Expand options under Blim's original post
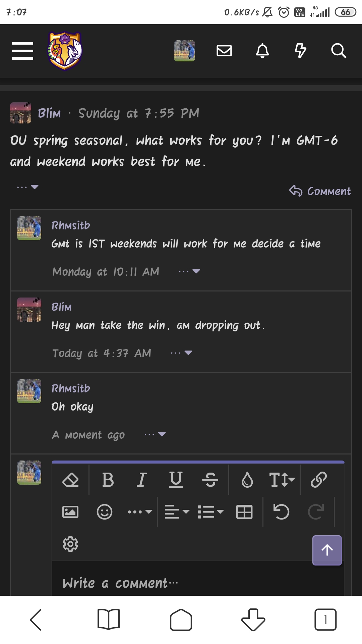Image resolution: width=362 pixels, height=644 pixels. [x=27, y=187]
